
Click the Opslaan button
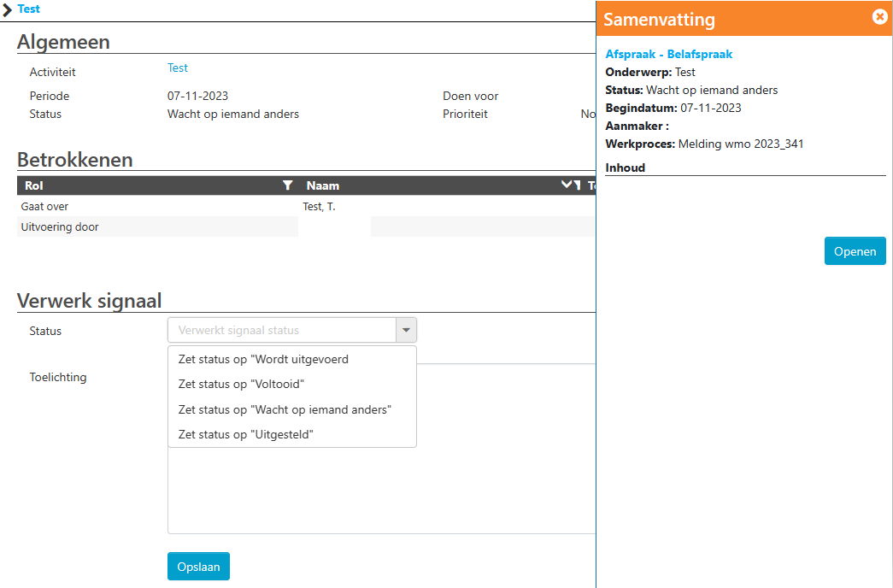198,567
